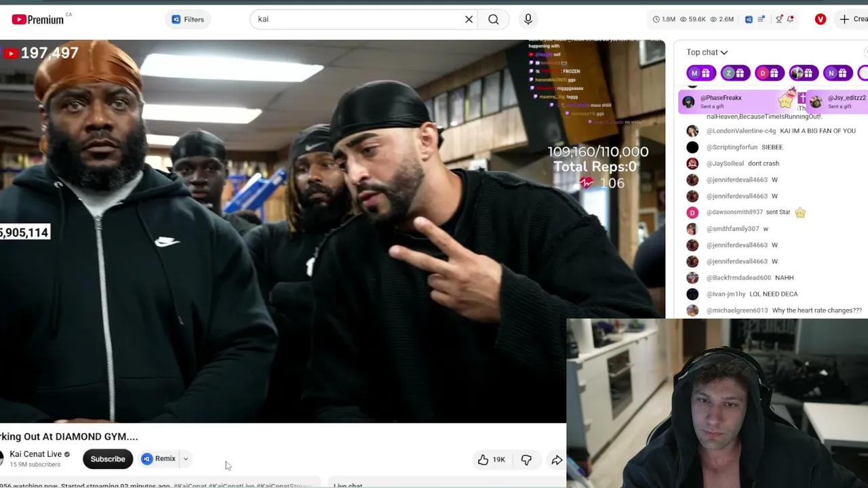Subscribe to Kai Cenat Live
This screenshot has height=488, width=868.
[x=108, y=459]
